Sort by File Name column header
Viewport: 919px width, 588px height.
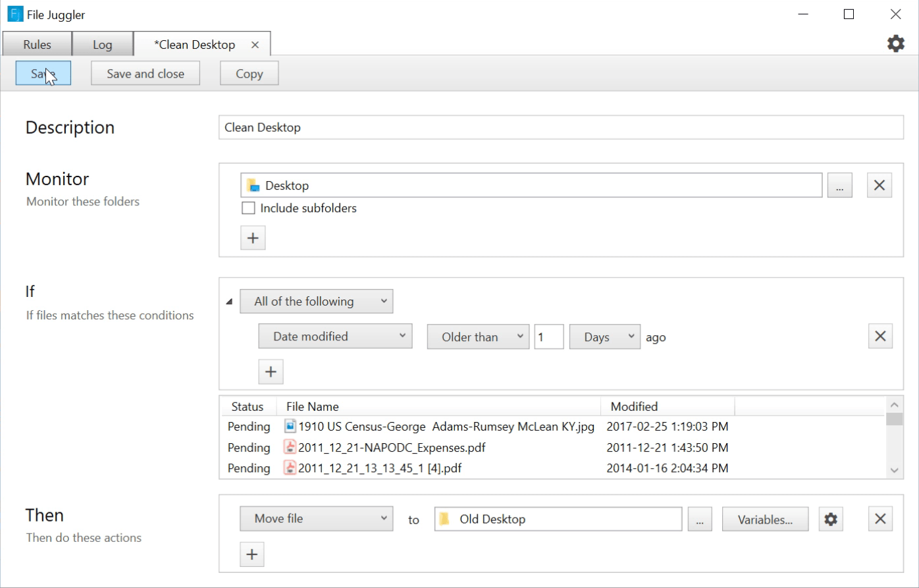[438, 406]
